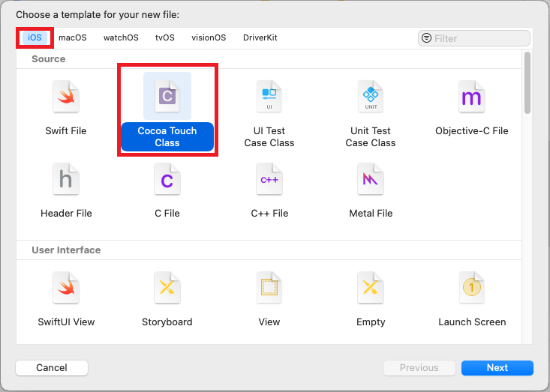The image size is (550, 392).
Task: Cancel the new file dialog
Action: point(52,368)
